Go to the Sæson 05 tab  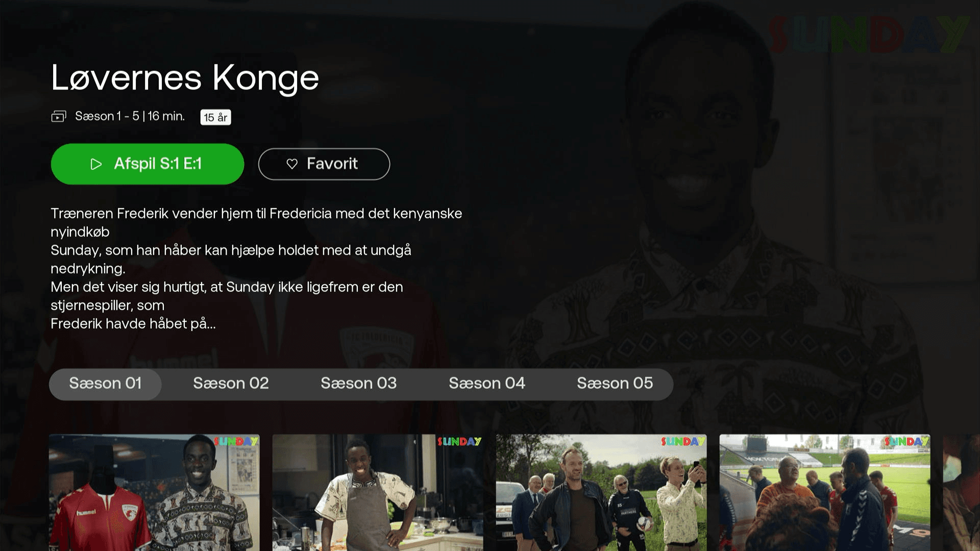[615, 384]
